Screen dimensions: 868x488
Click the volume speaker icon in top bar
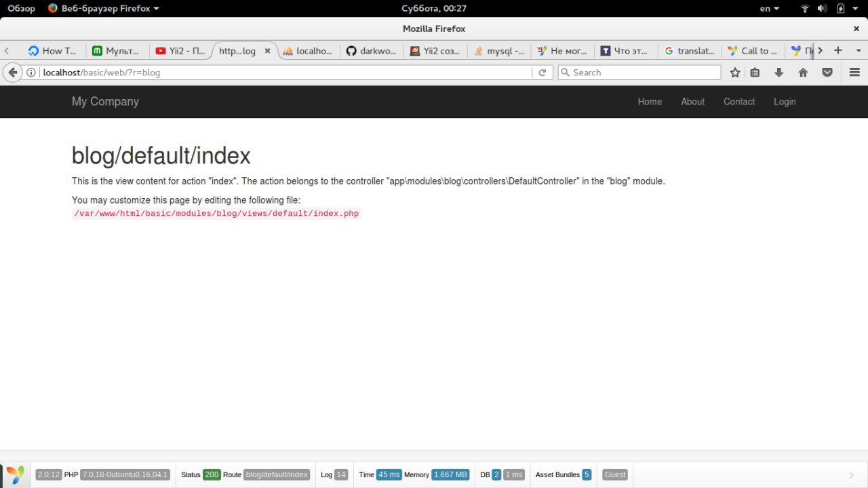tap(823, 8)
